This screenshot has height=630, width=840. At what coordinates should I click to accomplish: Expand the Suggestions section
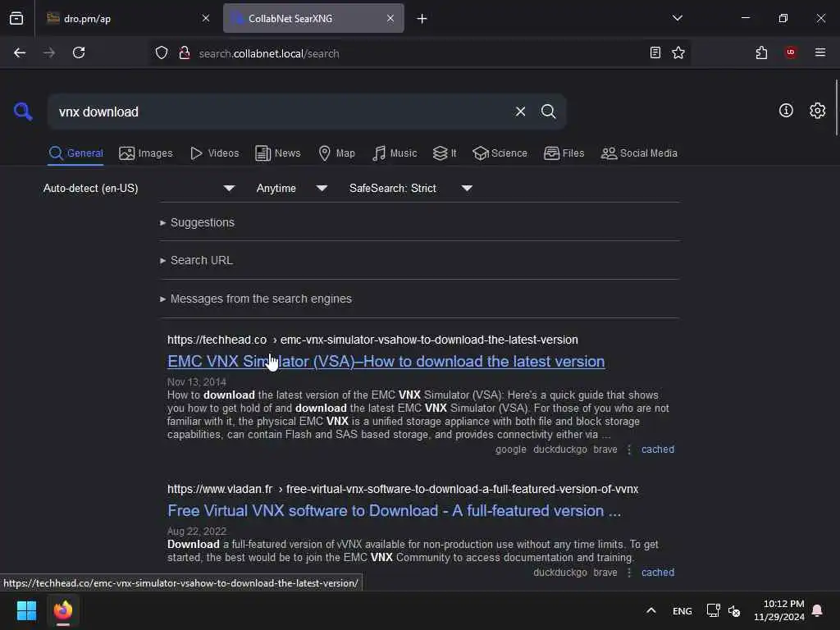pos(197,222)
